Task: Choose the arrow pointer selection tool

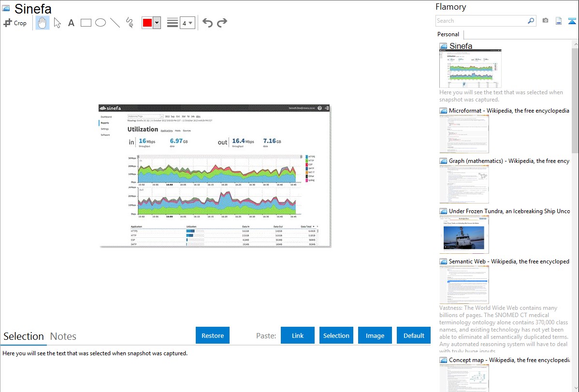Action: 57,23
